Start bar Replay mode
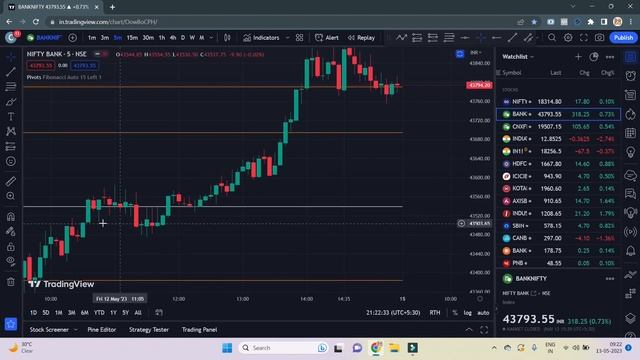Viewport: 640px width, 360px height. tap(361, 38)
